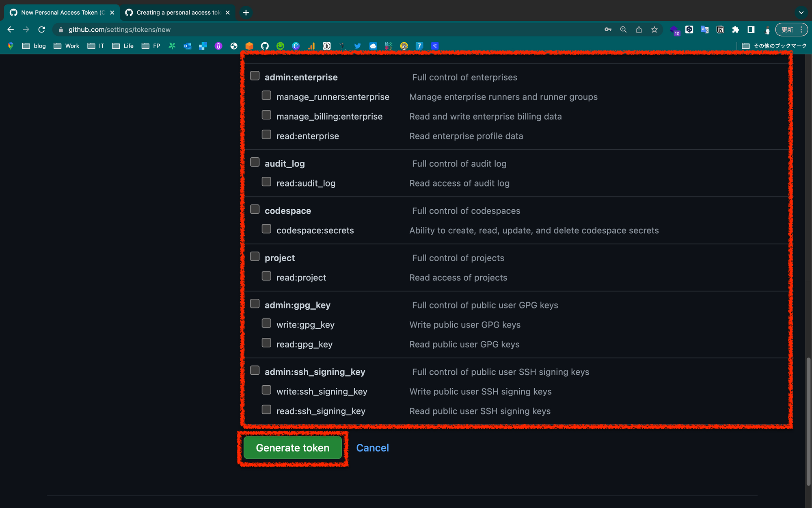Select the write:gpg_key scope checkbox

point(266,323)
